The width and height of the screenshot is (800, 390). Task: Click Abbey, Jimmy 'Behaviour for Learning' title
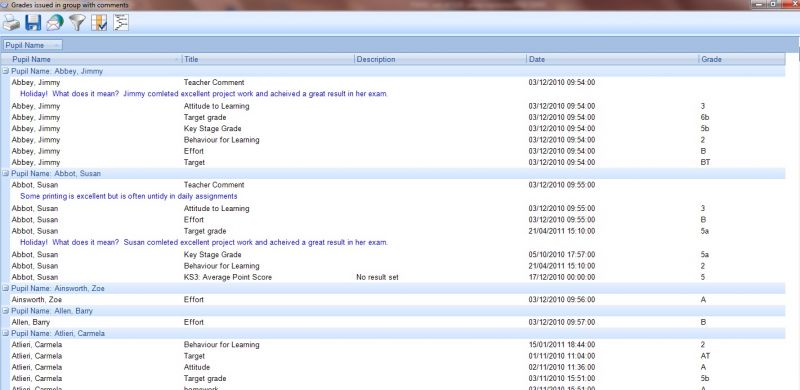click(221, 140)
